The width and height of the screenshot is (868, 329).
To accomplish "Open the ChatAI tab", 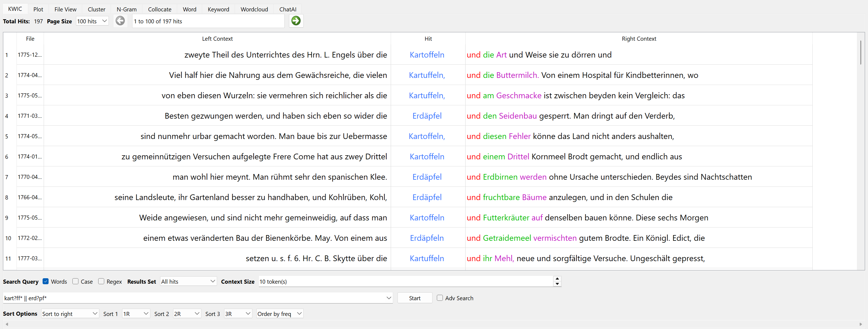I will [x=288, y=9].
